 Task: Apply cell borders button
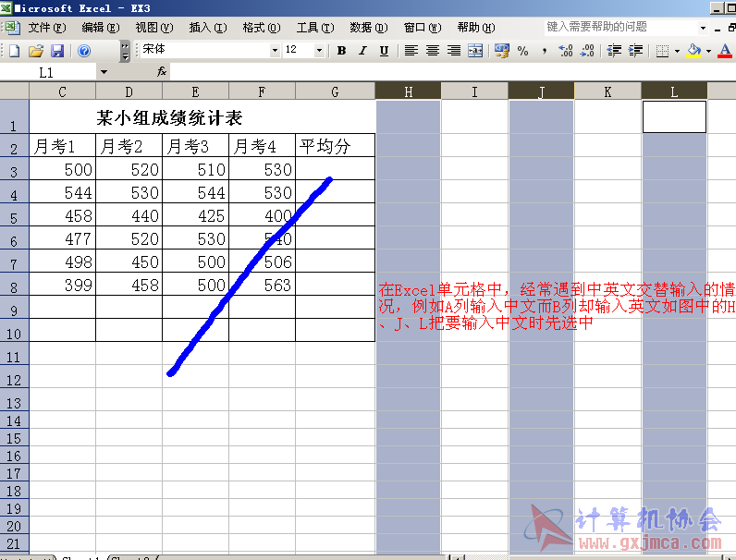tap(662, 51)
